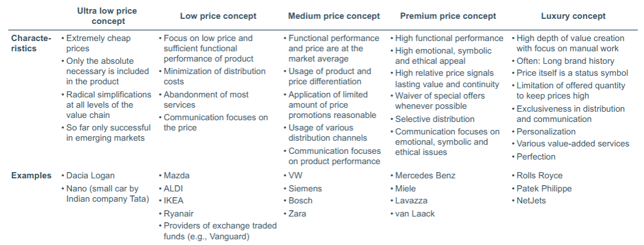644x245 pixels.
Task: Click the Dacia Logan example
Action: point(90,175)
